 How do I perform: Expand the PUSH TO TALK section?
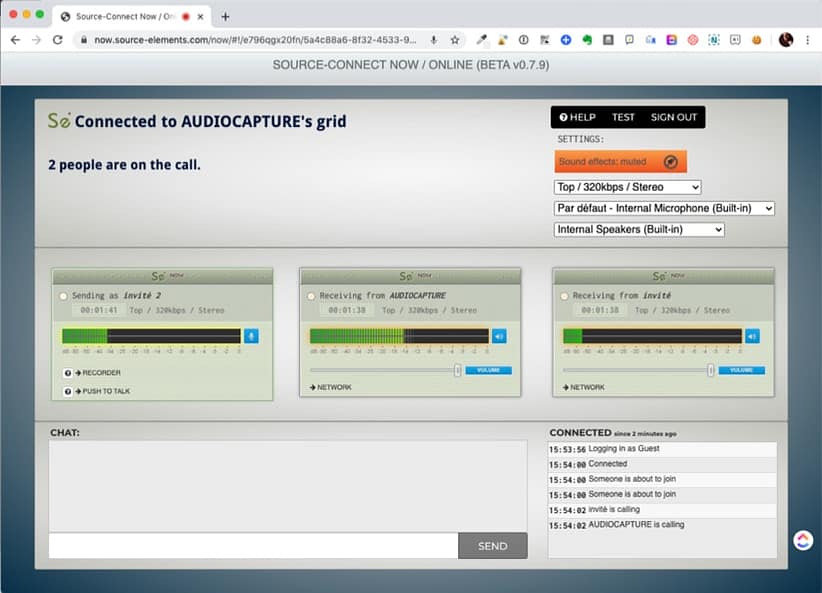102,391
